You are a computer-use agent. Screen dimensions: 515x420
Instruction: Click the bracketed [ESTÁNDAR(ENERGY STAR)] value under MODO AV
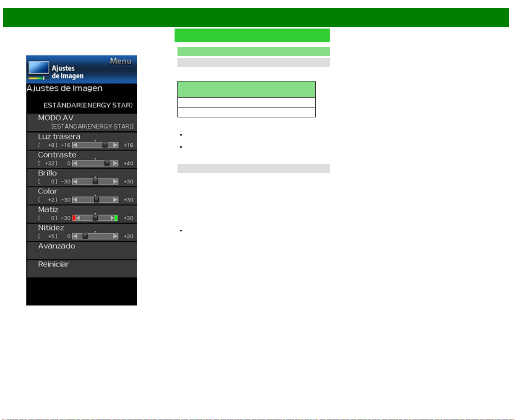[92, 126]
